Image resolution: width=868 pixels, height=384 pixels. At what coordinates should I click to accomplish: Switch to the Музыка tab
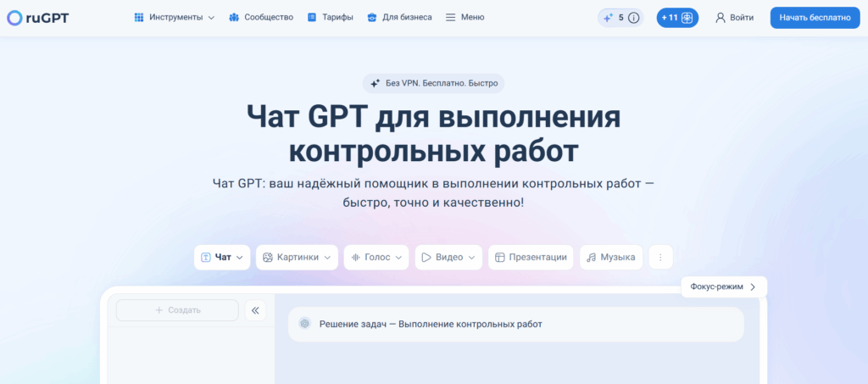[611, 258]
